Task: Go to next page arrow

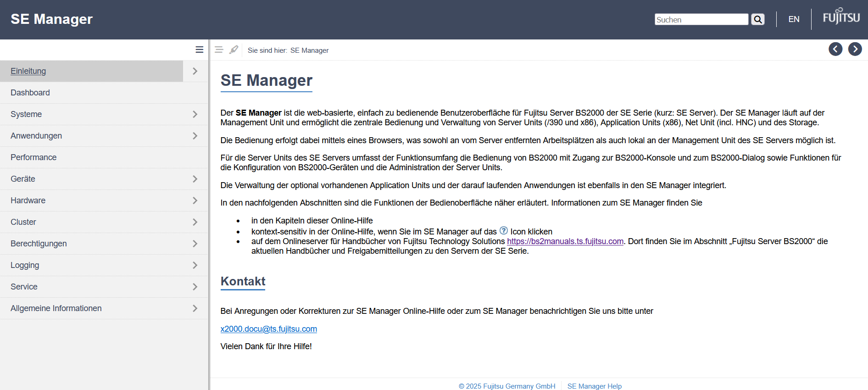Action: coord(854,49)
